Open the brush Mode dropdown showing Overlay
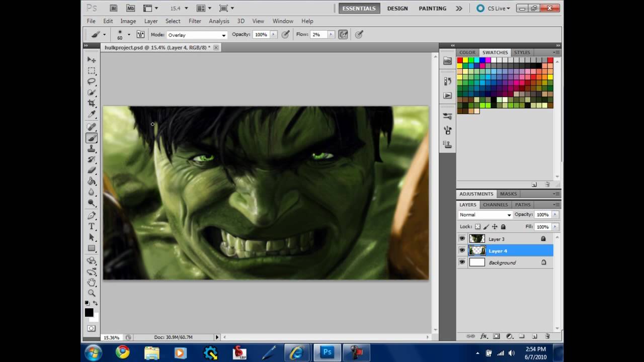The image size is (644, 362). pos(196,35)
